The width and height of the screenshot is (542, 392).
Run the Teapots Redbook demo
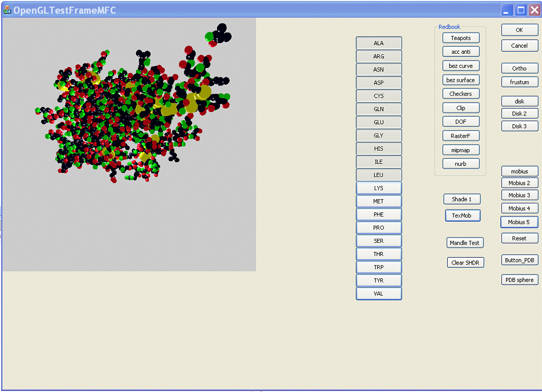point(461,38)
